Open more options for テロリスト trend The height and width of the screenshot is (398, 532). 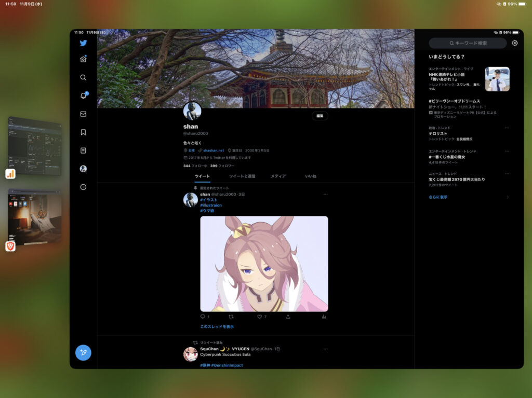click(507, 128)
